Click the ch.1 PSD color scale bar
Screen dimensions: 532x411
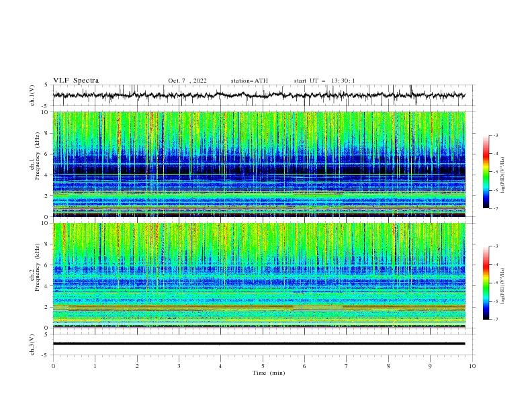[486, 172]
